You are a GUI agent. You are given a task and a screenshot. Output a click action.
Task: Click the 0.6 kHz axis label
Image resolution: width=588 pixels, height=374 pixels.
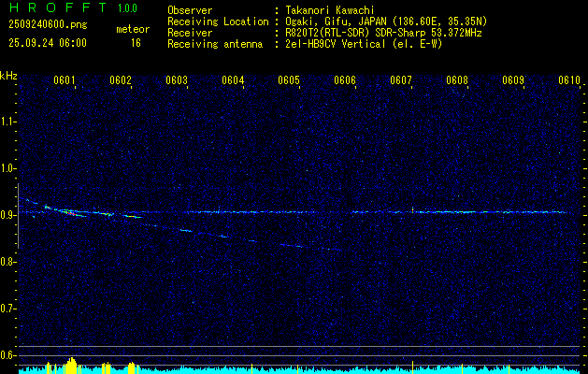(x=7, y=355)
